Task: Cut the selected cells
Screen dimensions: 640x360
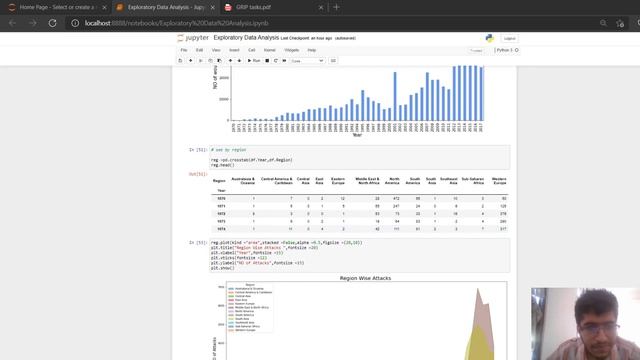Action: [x=200, y=60]
